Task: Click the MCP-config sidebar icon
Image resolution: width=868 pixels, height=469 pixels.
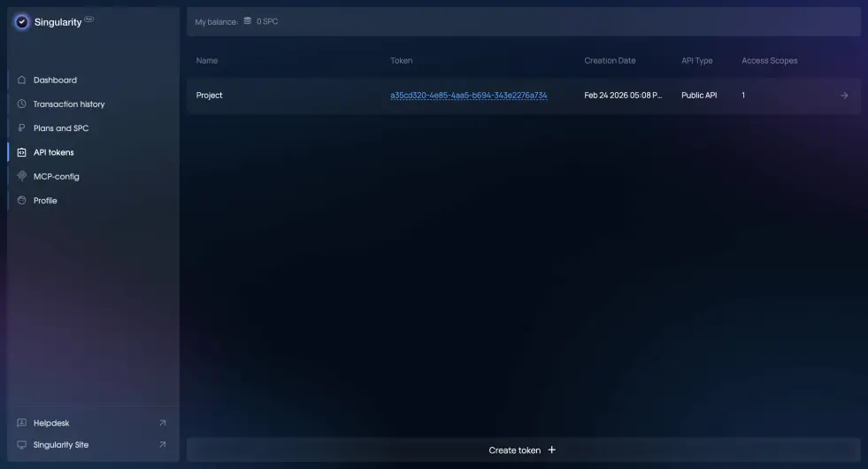Action: [22, 176]
